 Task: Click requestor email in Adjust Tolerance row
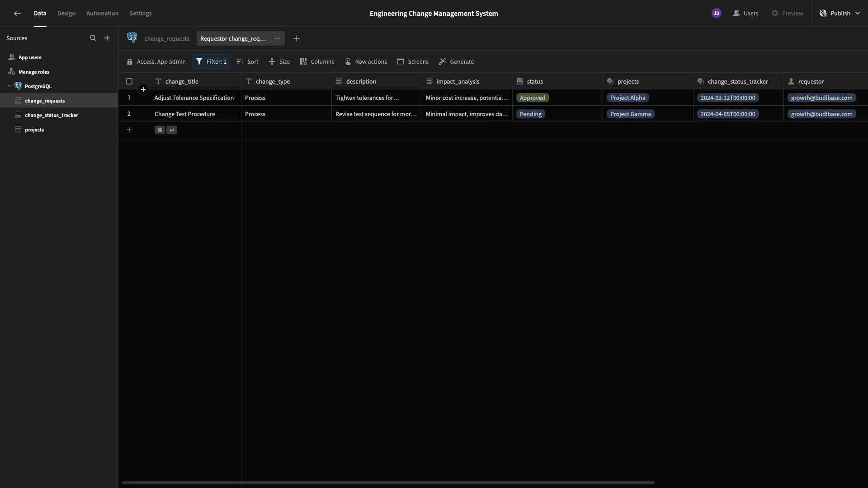821,98
